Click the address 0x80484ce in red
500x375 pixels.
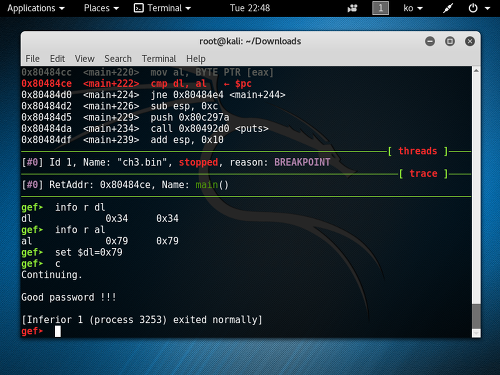pyautogui.click(x=46, y=84)
